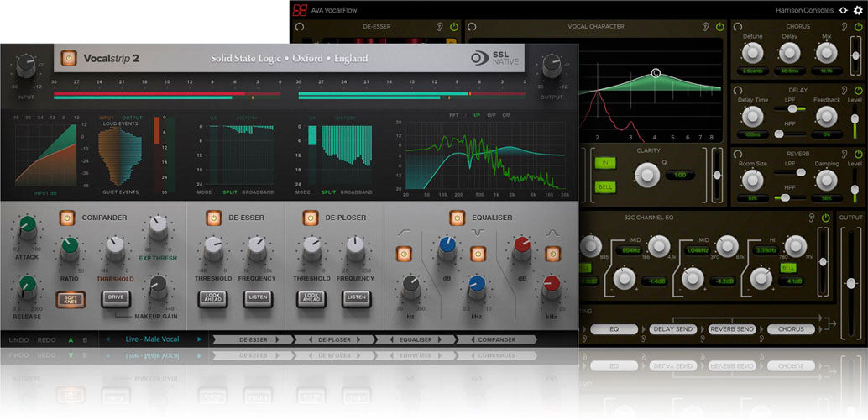The height and width of the screenshot is (420, 868).
Task: Click the Drive button in Compander
Action: (x=116, y=299)
